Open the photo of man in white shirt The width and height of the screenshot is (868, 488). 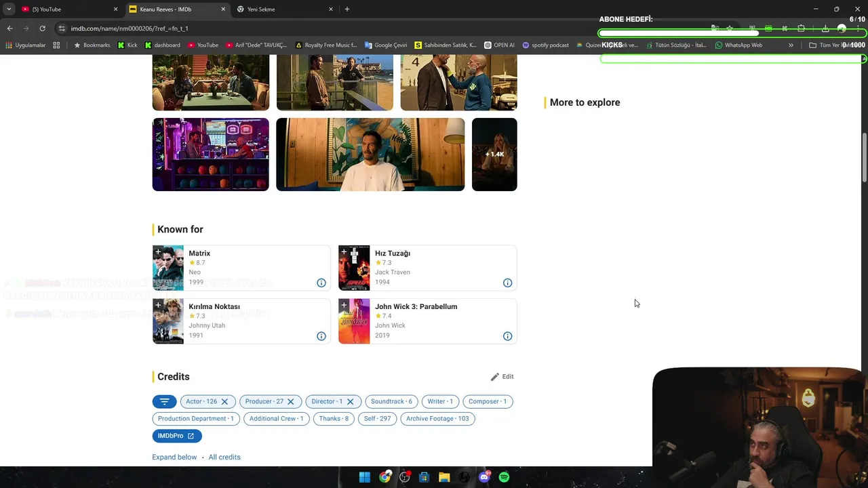(x=370, y=155)
